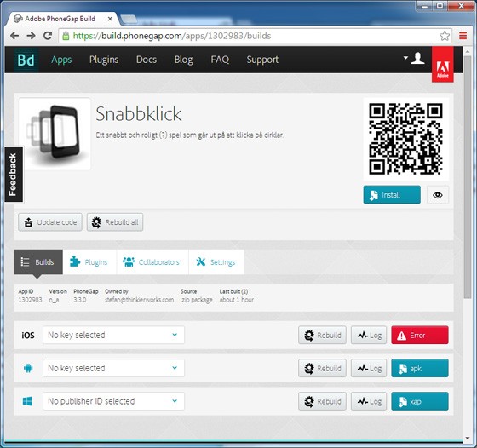The height and width of the screenshot is (448, 477).
Task: Click Rebuild in the iOS row
Action: pyautogui.click(x=323, y=336)
